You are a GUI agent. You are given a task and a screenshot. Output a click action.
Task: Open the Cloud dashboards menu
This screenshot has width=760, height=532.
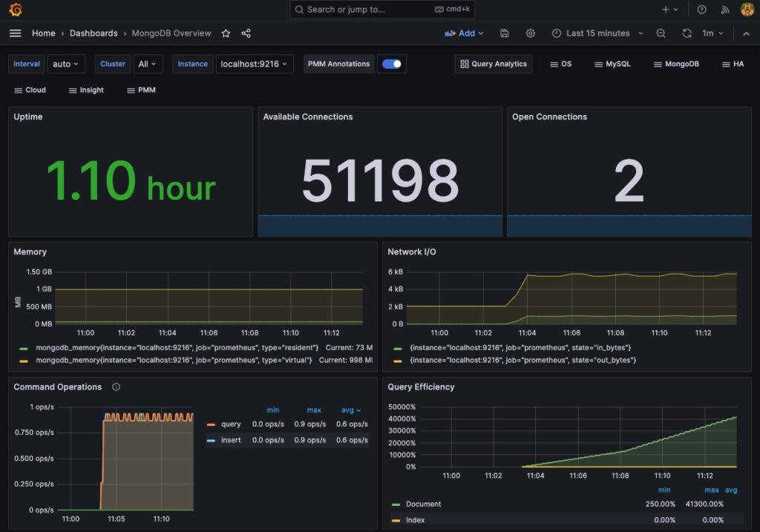[x=30, y=90]
